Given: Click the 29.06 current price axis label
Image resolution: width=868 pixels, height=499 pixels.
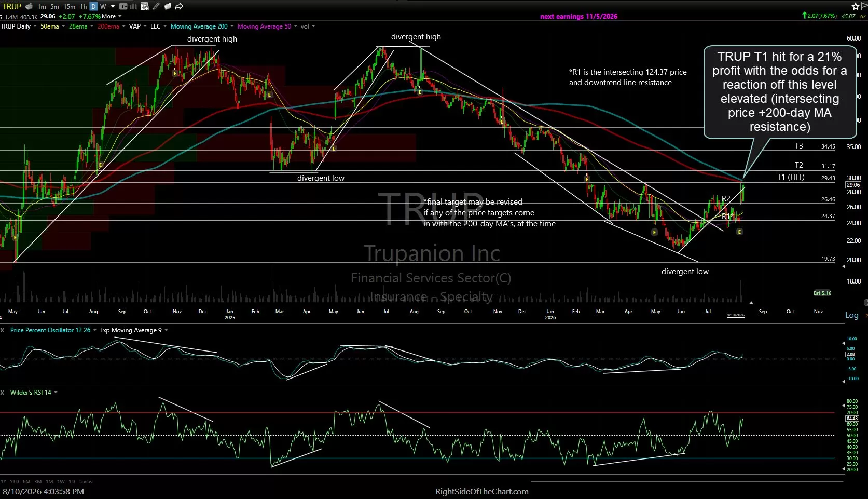Looking at the screenshot, I should [x=853, y=185].
